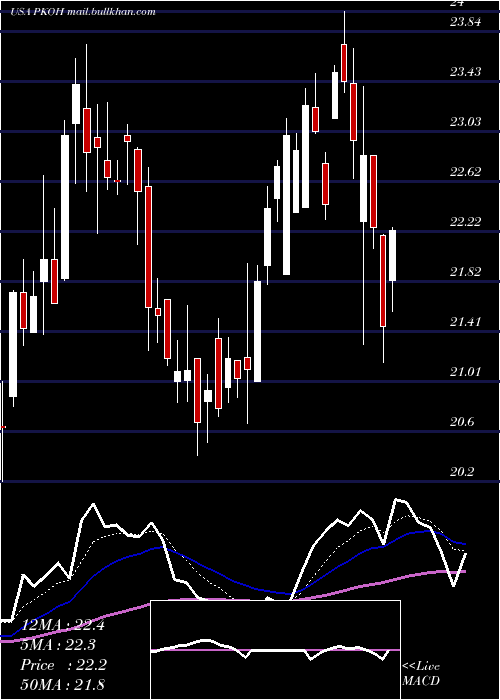Click the '12MA : 22.4' legend entry
Viewport: 500px width, 700px height.
click(62, 625)
